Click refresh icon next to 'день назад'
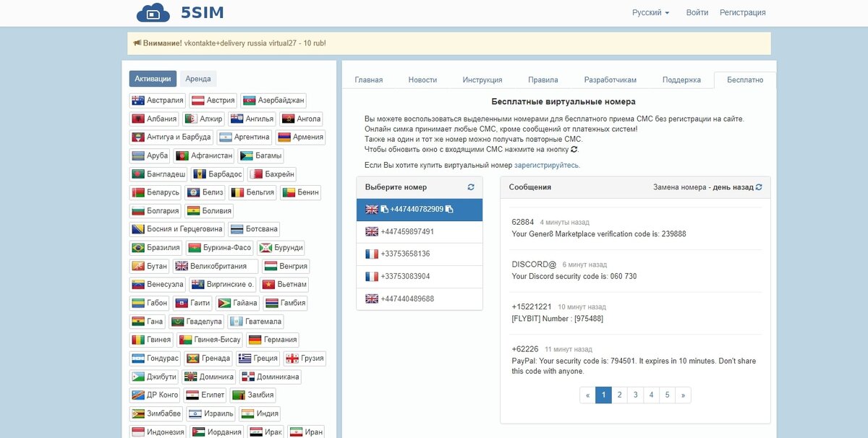 759,187
